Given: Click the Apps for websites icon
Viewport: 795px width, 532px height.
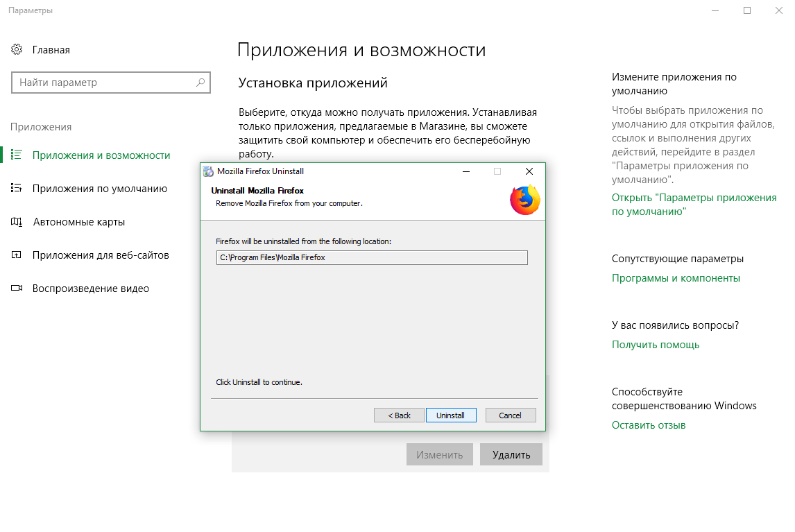Looking at the screenshot, I should click(x=17, y=255).
